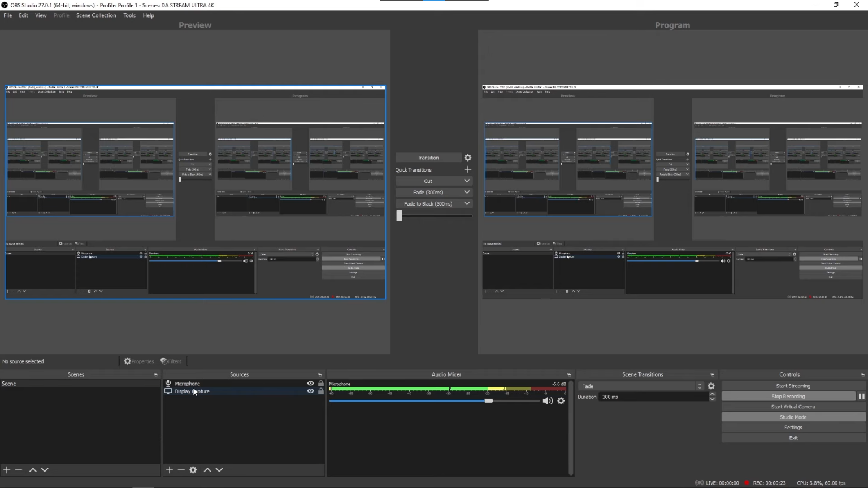This screenshot has height=488, width=868.
Task: Add a new scene with plus icon
Action: (x=7, y=470)
